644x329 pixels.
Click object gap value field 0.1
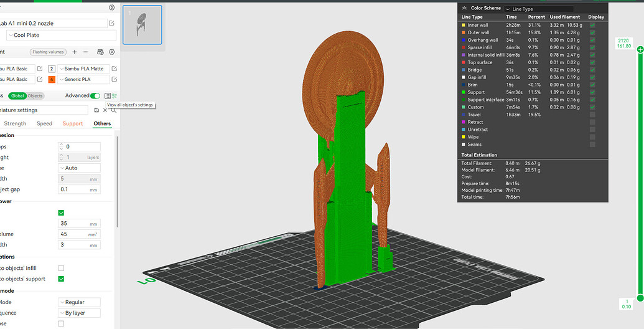[79, 189]
